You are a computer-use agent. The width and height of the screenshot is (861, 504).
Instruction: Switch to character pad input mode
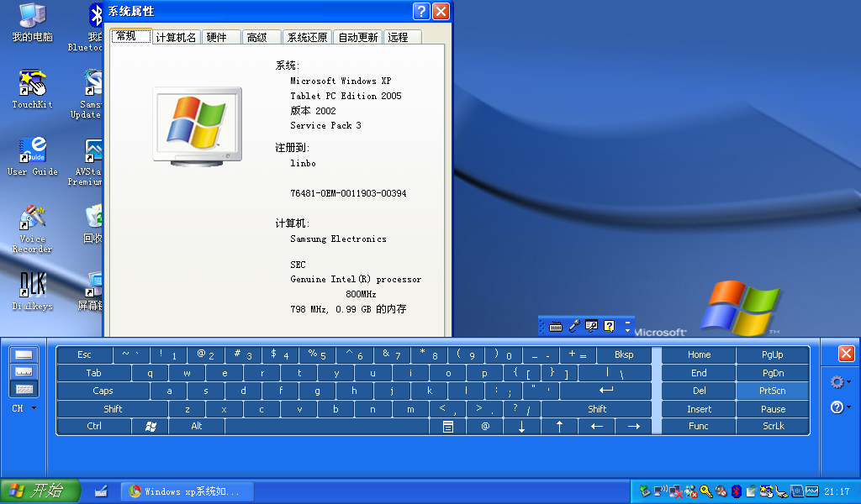(23, 372)
